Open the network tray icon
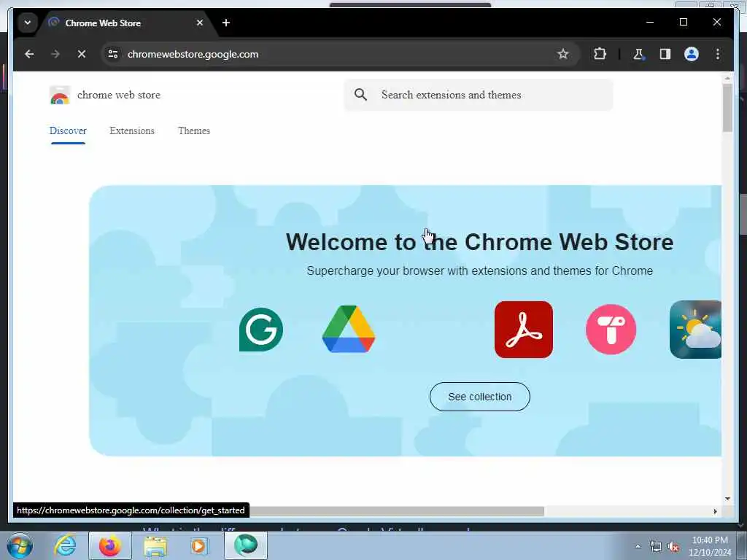747x560 pixels. pyautogui.click(x=656, y=547)
